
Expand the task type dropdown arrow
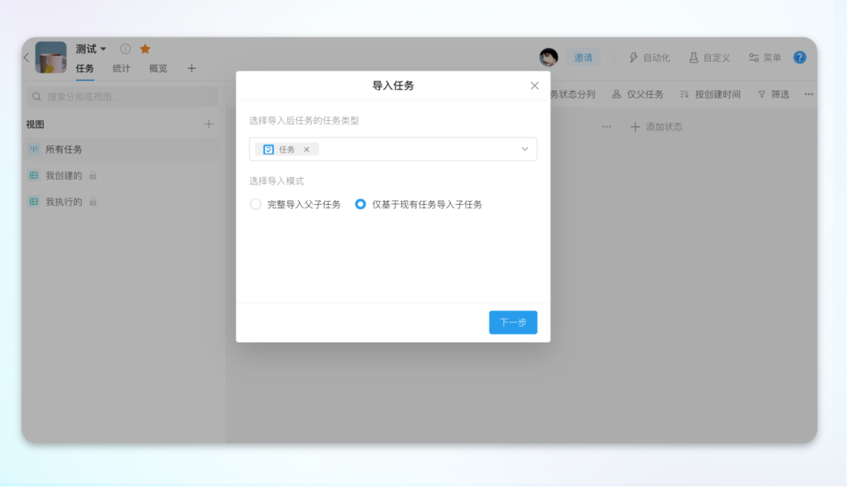click(x=524, y=150)
